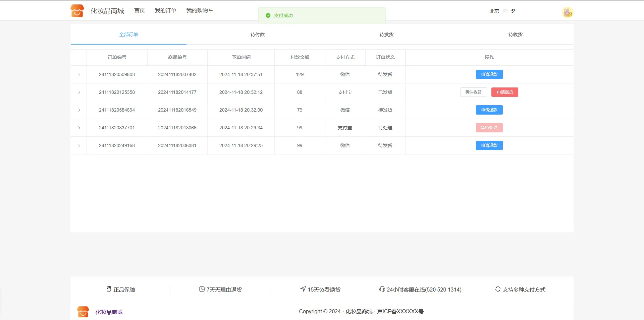Open the user avatar in top right

(568, 12)
